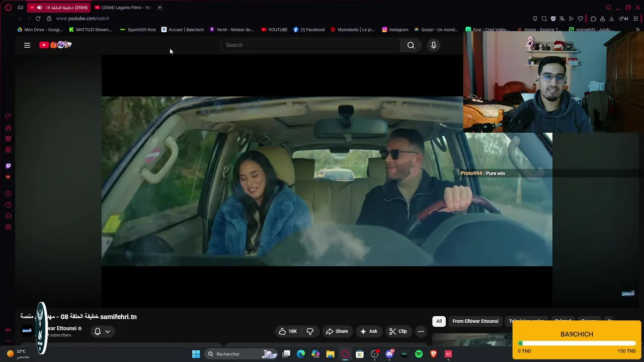Screen dimensions: 644x362
Task: Open Spotify from taskbar
Action: click(x=419, y=354)
